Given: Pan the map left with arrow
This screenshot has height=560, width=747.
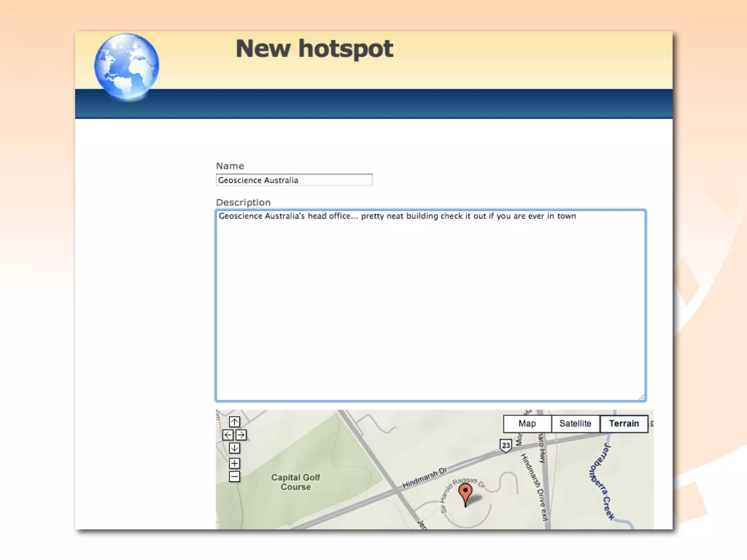Looking at the screenshot, I should [228, 435].
